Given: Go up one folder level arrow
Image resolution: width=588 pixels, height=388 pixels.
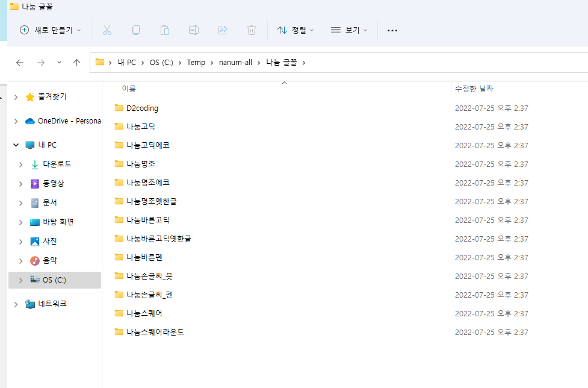Looking at the screenshot, I should [76, 63].
